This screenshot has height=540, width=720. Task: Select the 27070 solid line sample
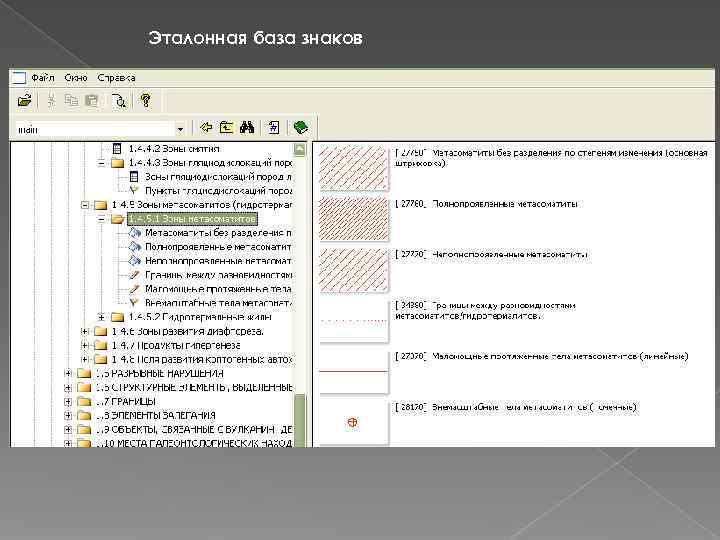(354, 371)
